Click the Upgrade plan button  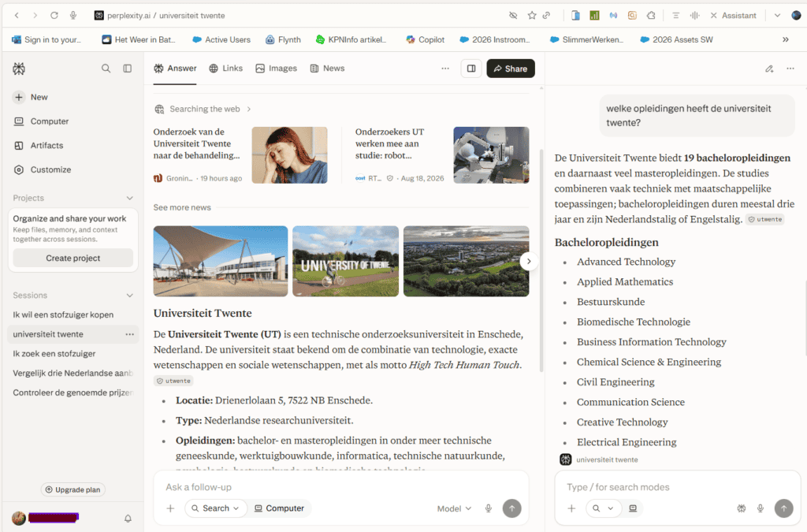(73, 489)
